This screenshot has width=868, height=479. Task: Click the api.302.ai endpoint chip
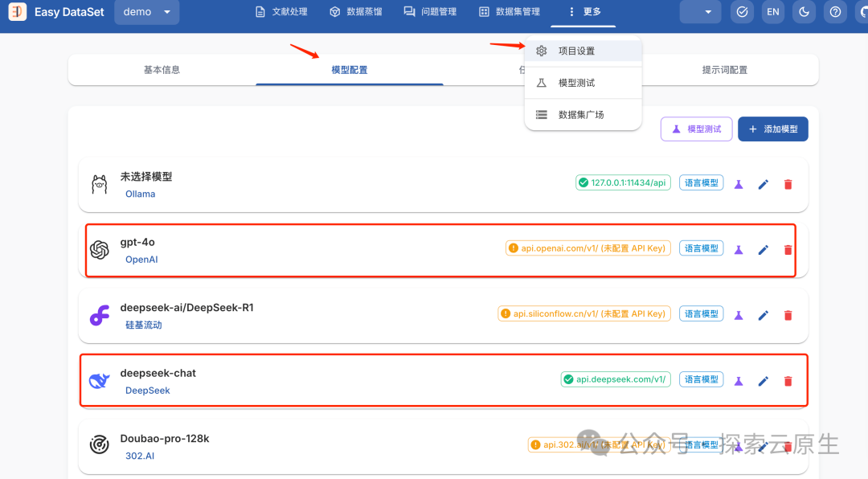pos(599,444)
